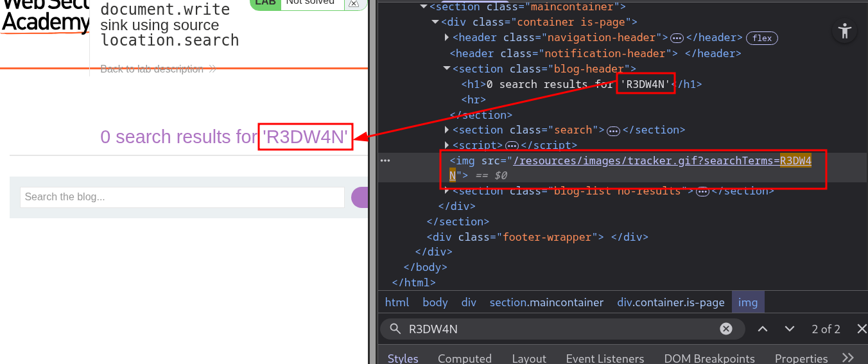Go to next search match arrow
The width and height of the screenshot is (868, 364).
790,329
